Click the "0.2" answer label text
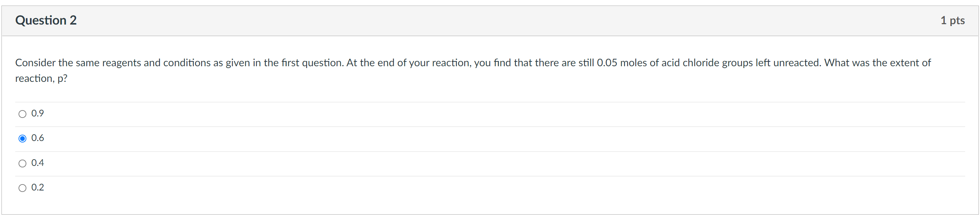Viewport: 980px width, 218px height. [x=37, y=187]
